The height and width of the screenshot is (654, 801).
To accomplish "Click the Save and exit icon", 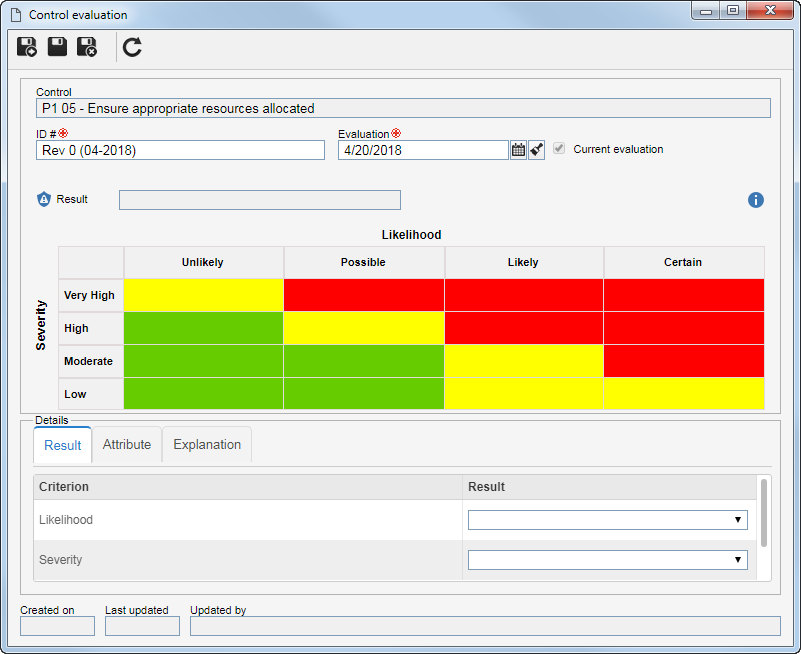I will [x=87, y=47].
